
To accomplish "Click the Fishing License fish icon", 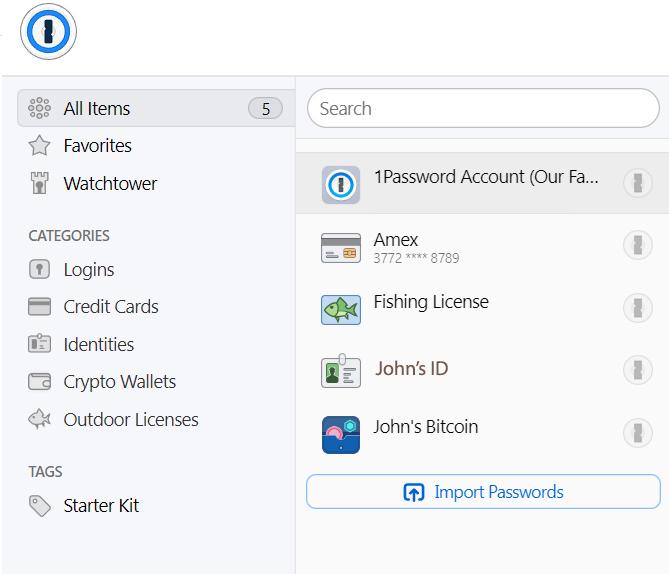I will point(340,310).
